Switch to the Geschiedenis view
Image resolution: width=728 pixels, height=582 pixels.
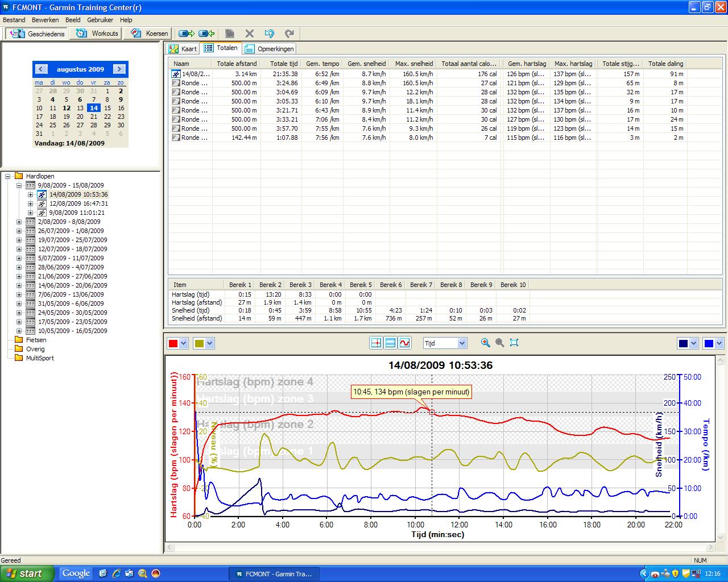click(37, 34)
